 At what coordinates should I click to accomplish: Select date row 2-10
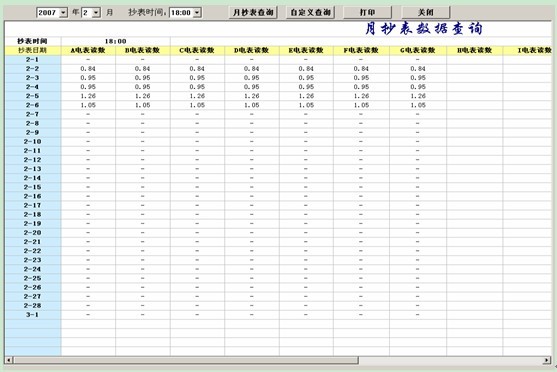click(33, 142)
